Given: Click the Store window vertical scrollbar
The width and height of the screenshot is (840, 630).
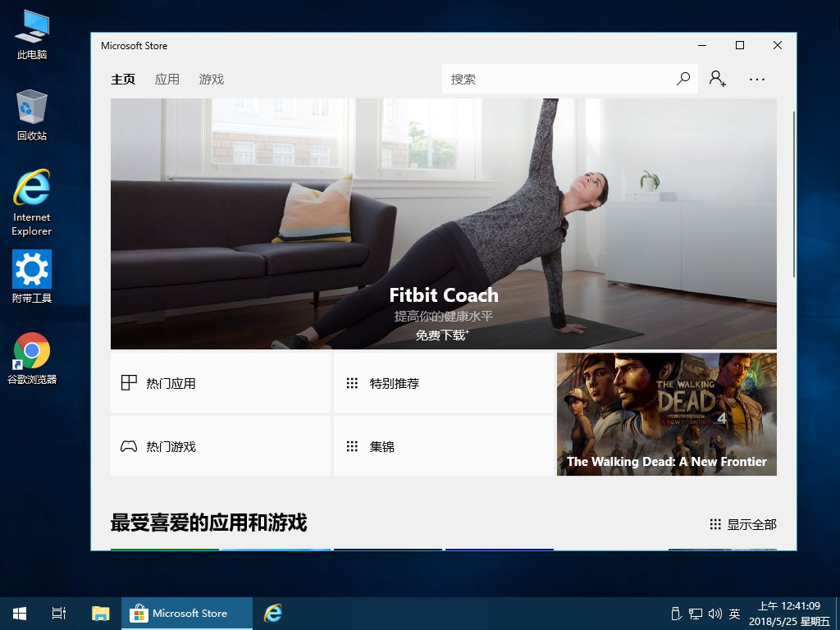Looking at the screenshot, I should pos(794,194).
